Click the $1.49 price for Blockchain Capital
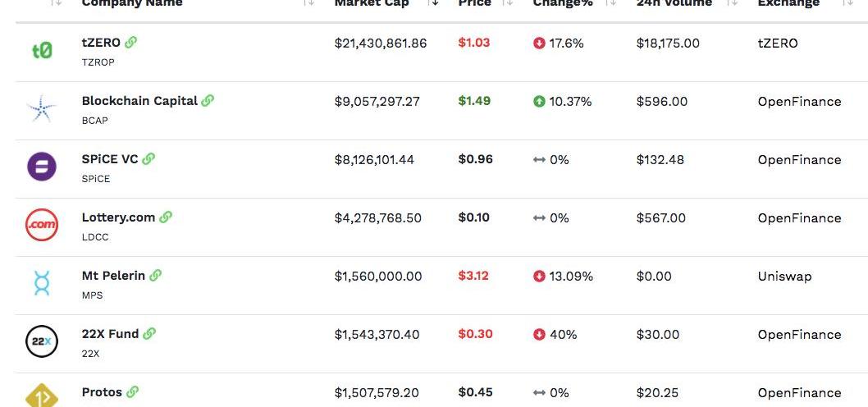Viewport: 868px width, 407px height. click(x=474, y=101)
